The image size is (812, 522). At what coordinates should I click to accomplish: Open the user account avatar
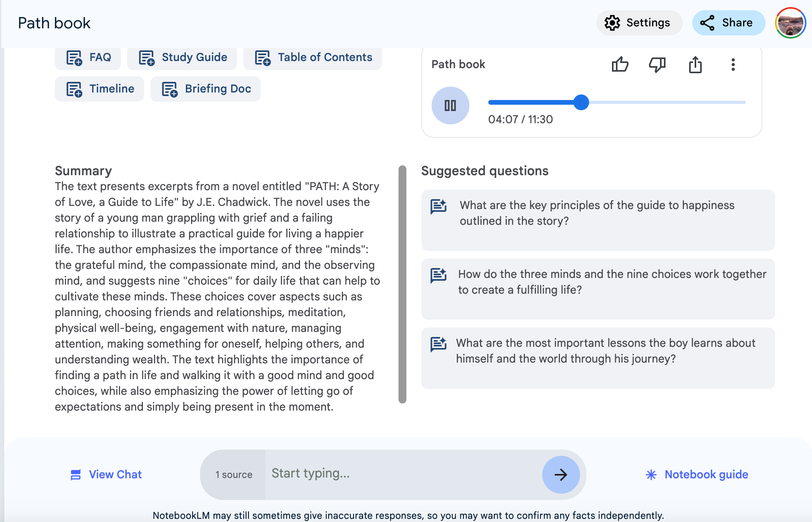790,23
